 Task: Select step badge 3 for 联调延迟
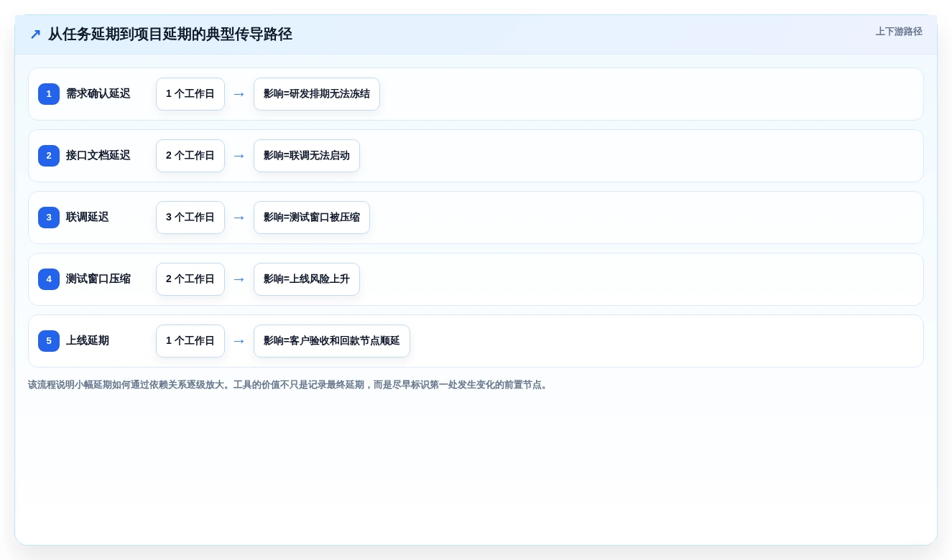49,218
